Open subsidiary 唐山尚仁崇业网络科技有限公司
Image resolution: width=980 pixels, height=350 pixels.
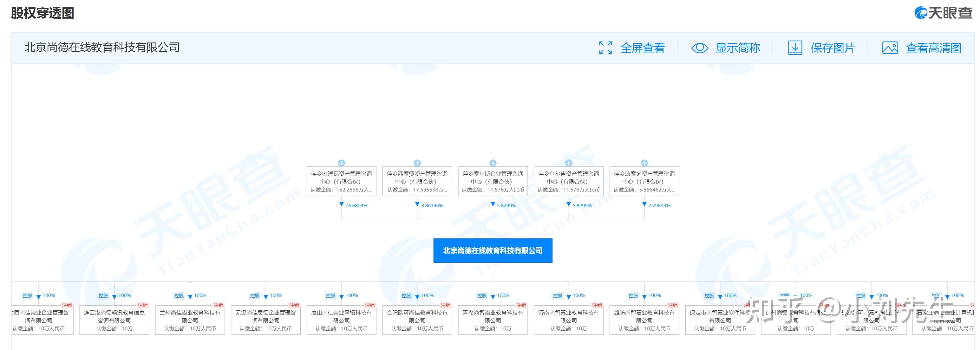[342, 320]
